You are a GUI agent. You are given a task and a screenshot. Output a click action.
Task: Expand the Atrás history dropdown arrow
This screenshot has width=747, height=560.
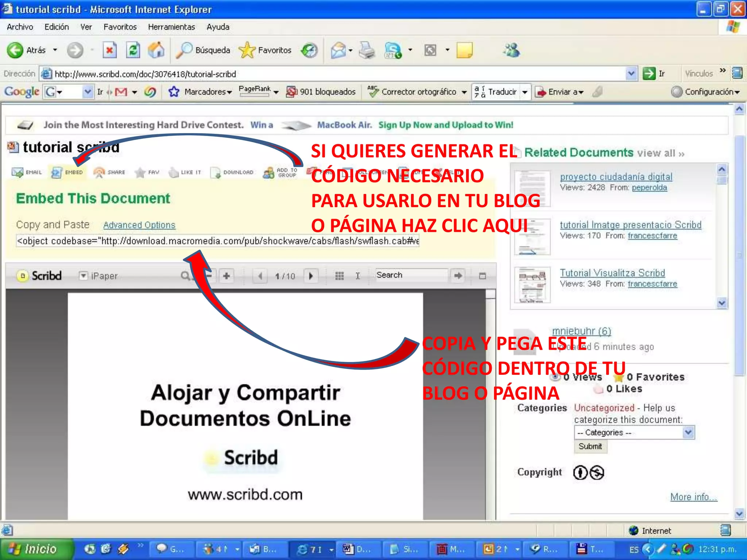tap(55, 50)
